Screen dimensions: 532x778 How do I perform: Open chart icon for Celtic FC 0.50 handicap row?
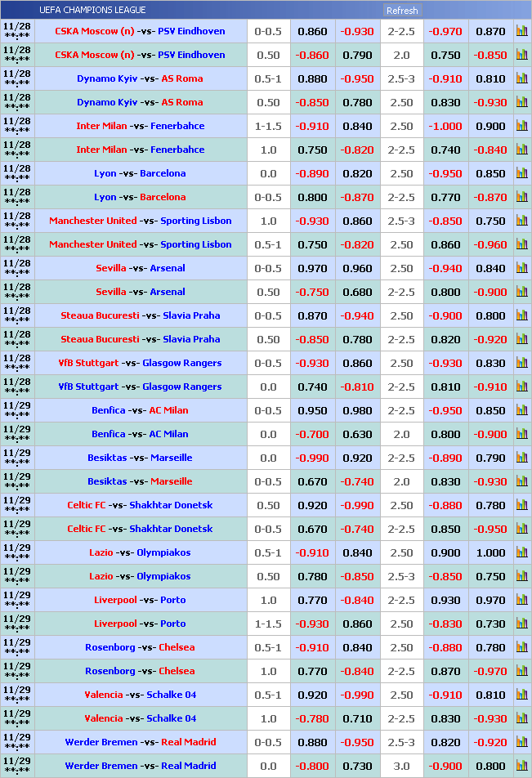(x=521, y=505)
